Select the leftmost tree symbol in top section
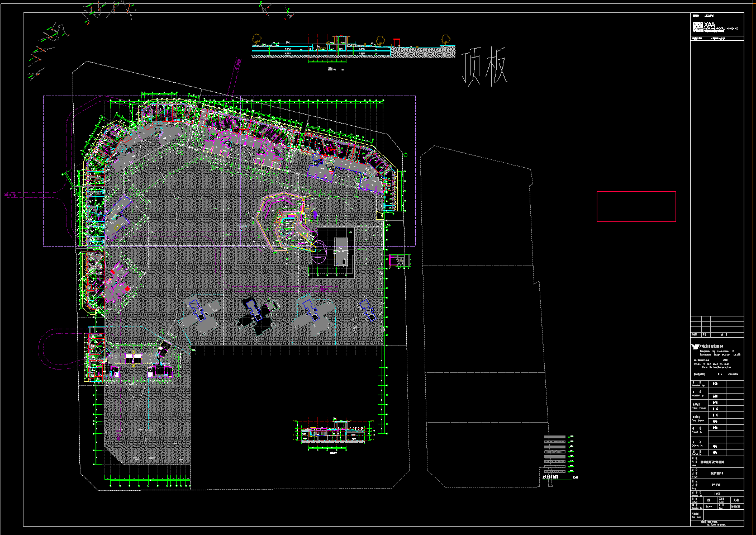The width and height of the screenshot is (756, 535). [256, 39]
